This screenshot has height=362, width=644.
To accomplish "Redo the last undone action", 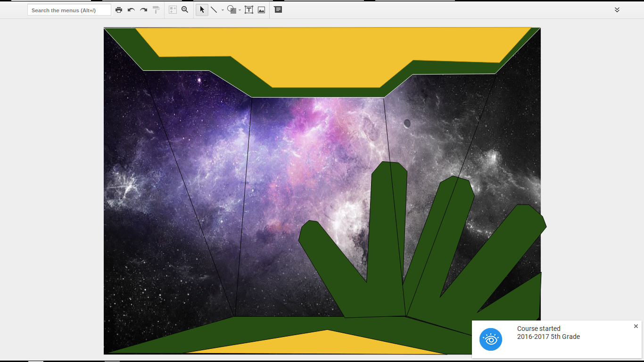I will pos(144,10).
